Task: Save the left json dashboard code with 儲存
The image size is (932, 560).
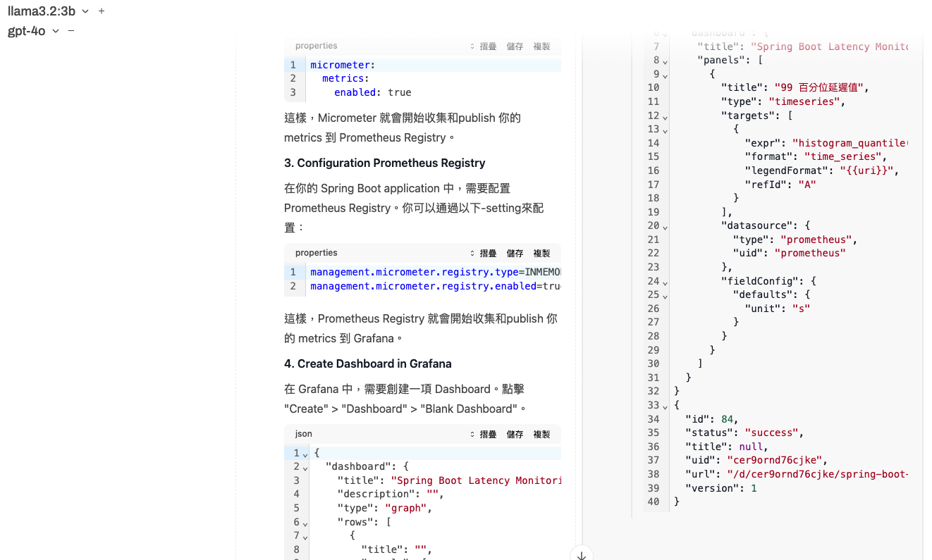Action: (x=515, y=435)
